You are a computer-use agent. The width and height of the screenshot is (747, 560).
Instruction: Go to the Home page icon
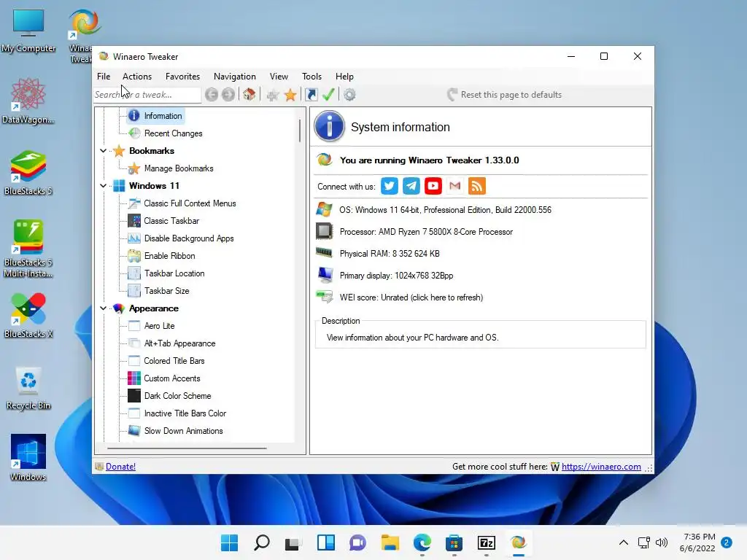click(249, 94)
